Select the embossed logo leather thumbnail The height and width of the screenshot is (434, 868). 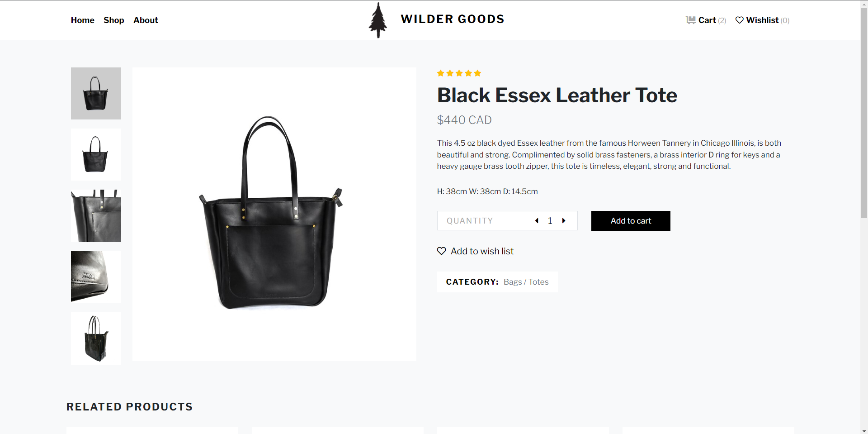coord(96,277)
